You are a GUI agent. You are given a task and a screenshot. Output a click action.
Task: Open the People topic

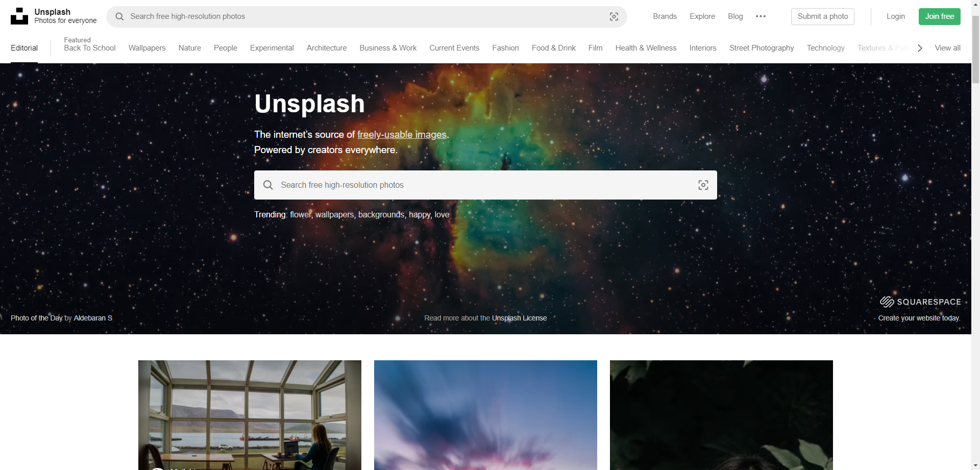pyautogui.click(x=226, y=48)
